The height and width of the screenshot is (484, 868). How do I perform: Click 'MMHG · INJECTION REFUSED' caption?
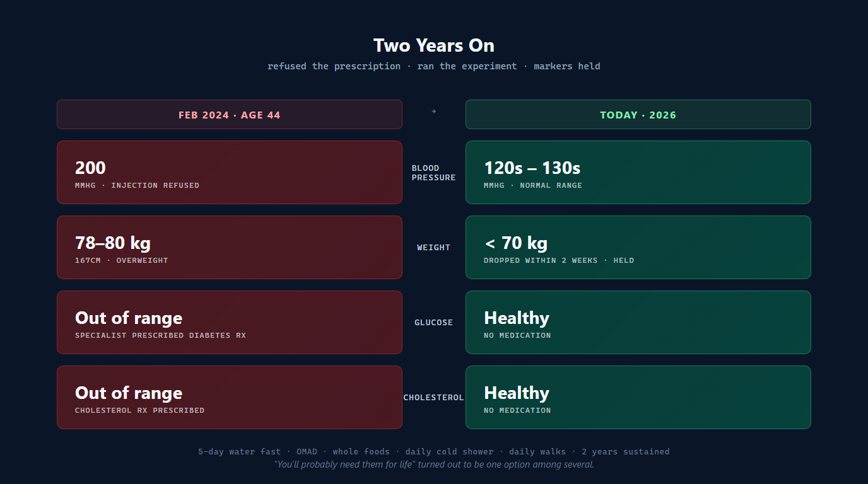(137, 185)
